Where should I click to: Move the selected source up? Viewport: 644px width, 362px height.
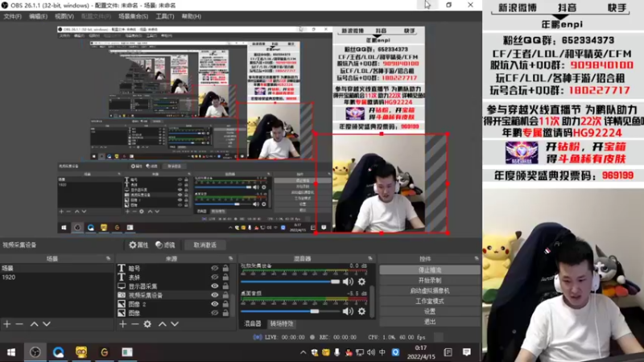(x=163, y=324)
